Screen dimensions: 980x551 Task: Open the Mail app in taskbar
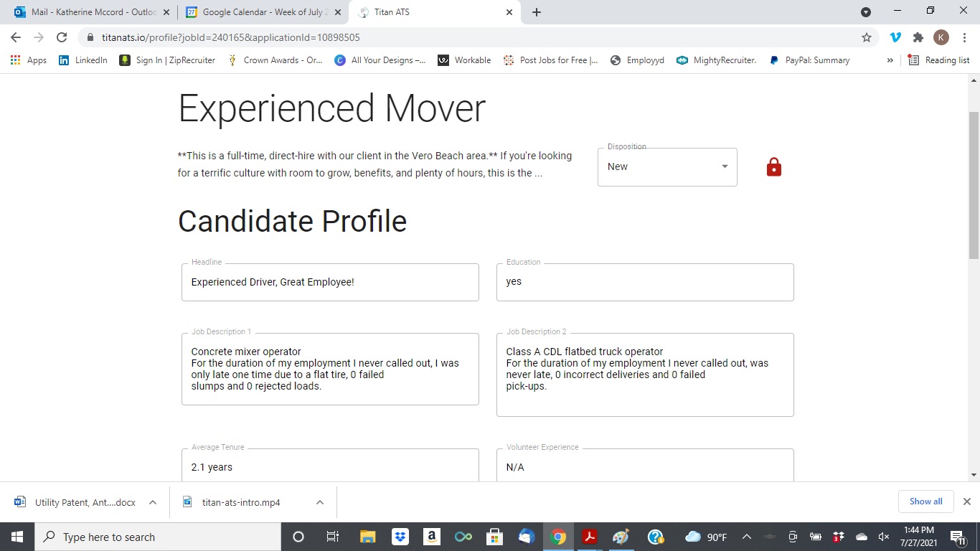click(x=527, y=537)
